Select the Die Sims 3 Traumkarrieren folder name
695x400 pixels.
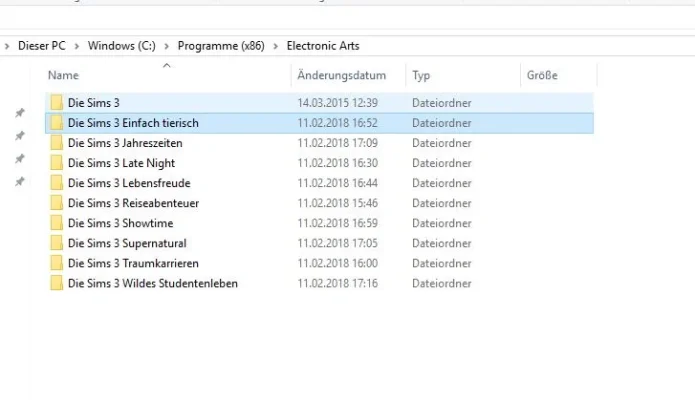coord(133,263)
